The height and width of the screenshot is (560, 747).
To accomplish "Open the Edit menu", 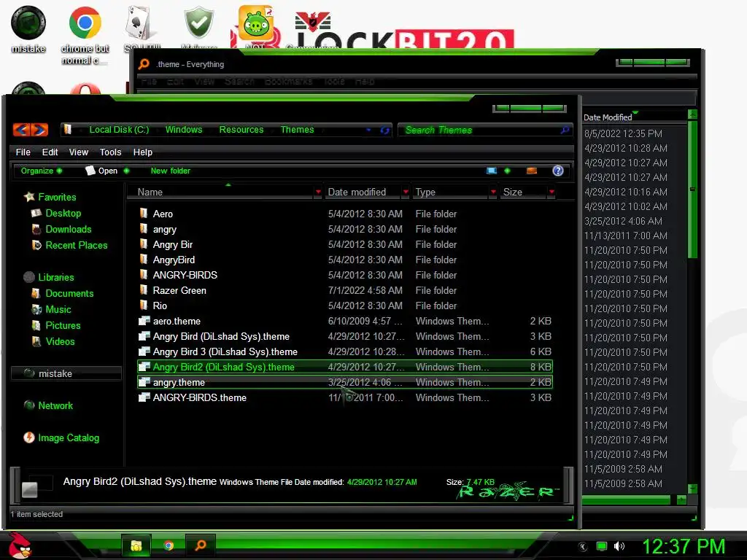I will click(x=50, y=152).
